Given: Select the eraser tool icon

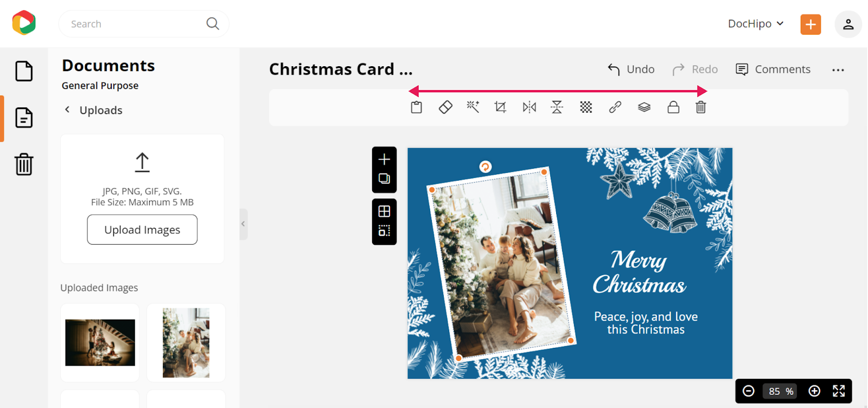Looking at the screenshot, I should (x=445, y=107).
